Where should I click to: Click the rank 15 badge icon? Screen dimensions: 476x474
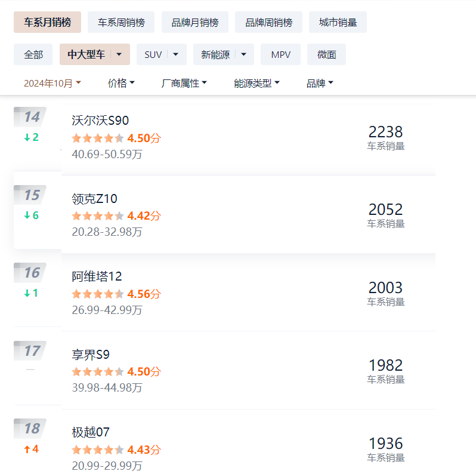click(x=31, y=195)
